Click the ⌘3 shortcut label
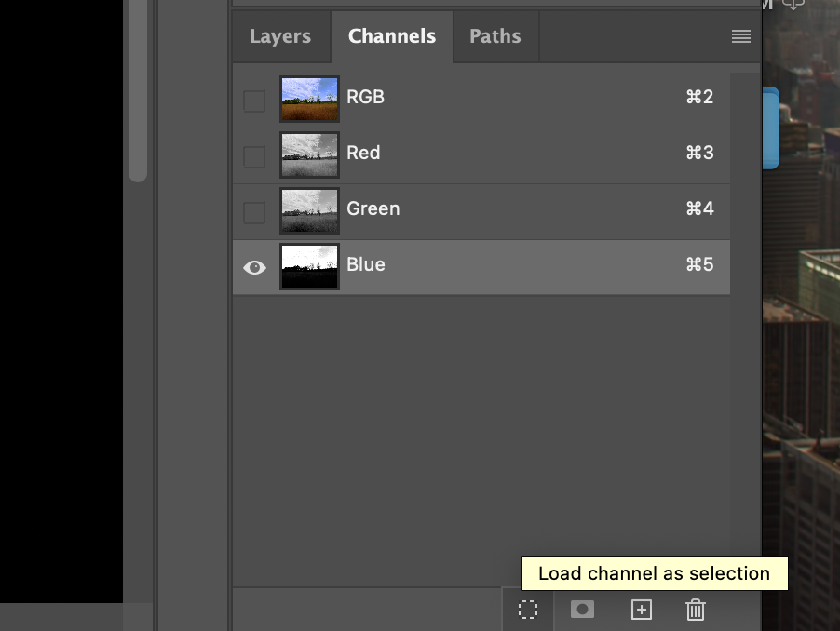Image resolution: width=840 pixels, height=631 pixels. (x=699, y=153)
